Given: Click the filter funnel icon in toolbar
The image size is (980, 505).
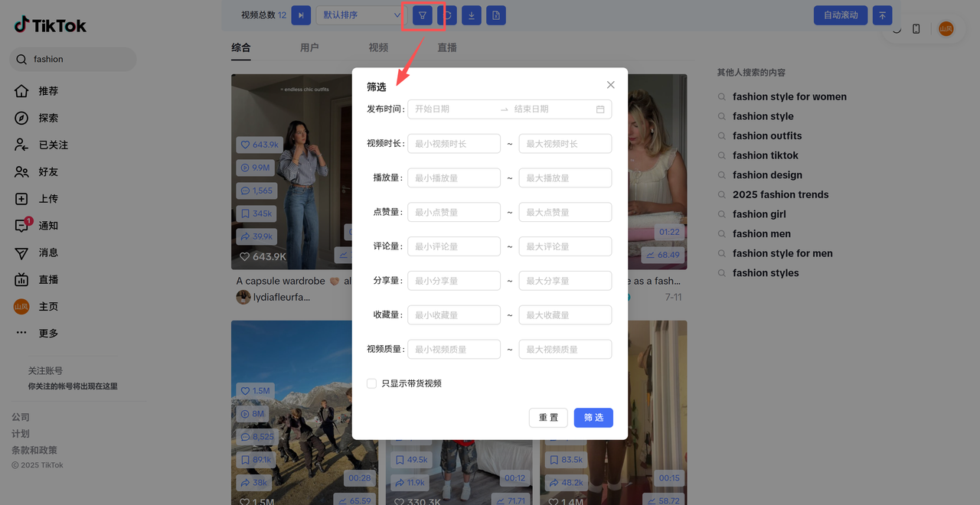Looking at the screenshot, I should (x=422, y=15).
